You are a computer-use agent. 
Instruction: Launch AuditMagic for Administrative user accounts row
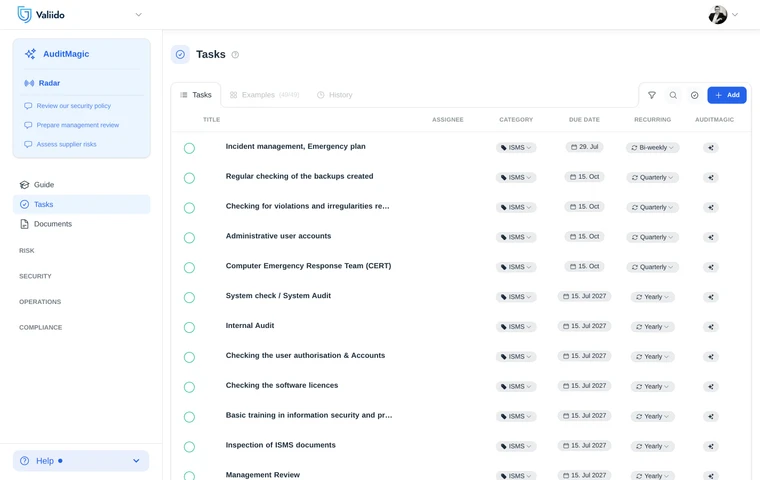[711, 237]
